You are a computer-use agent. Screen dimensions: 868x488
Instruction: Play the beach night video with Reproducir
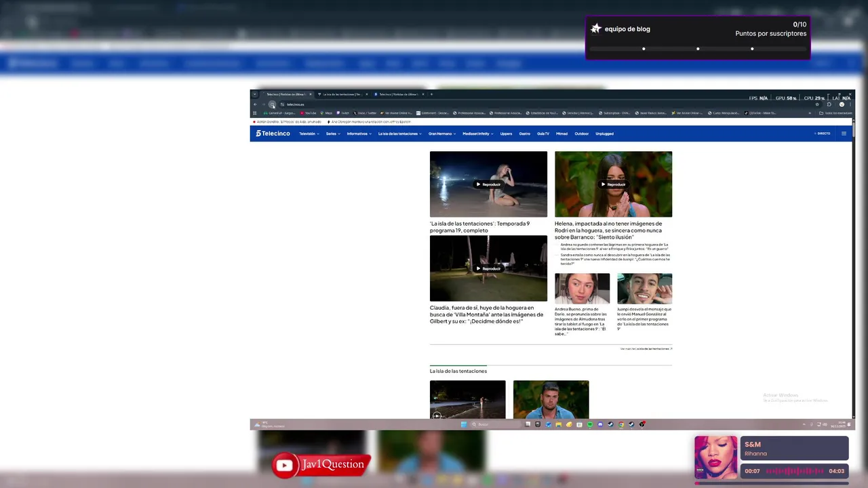(488, 184)
